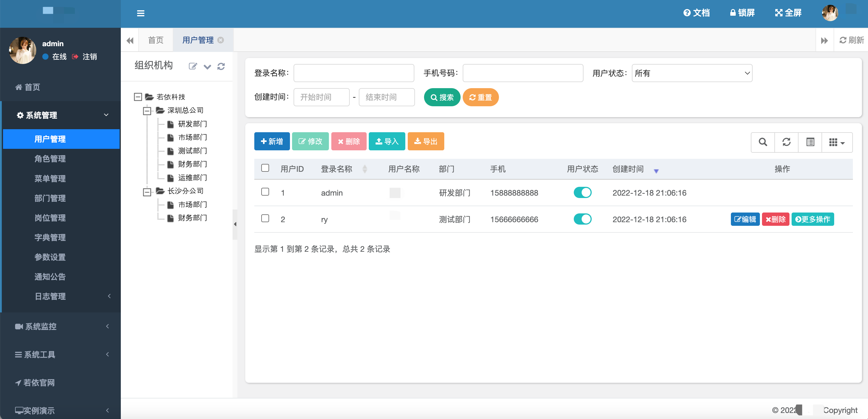Screen dimensions: 868x419
Task: Select all users with header checkbox
Action: point(265,168)
